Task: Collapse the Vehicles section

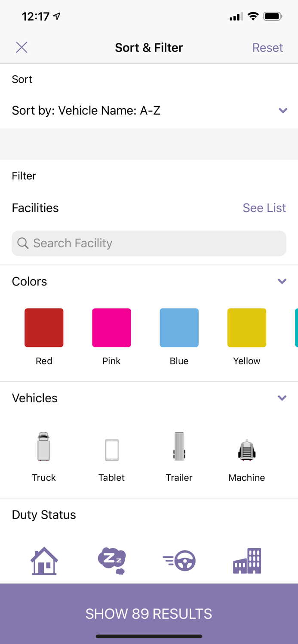Action: point(282,398)
